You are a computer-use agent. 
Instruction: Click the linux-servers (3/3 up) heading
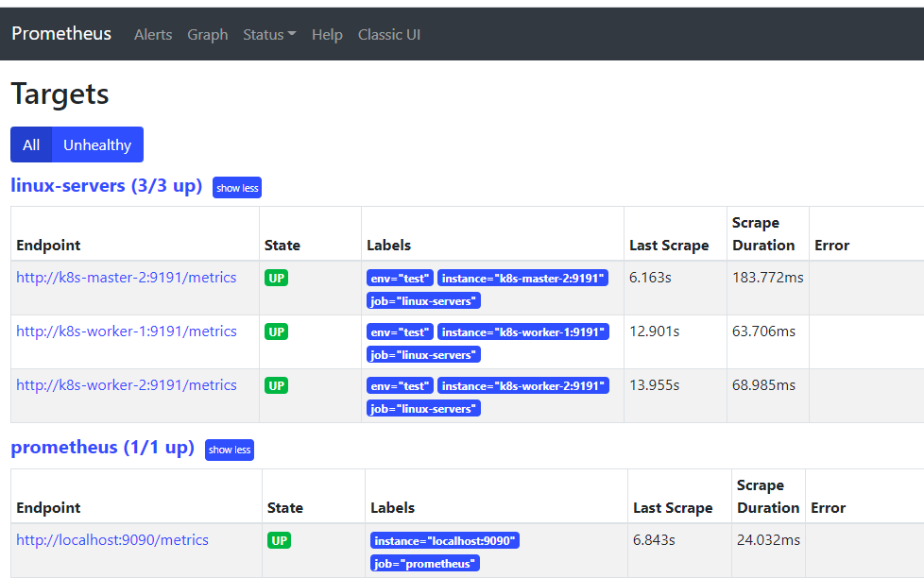(107, 186)
